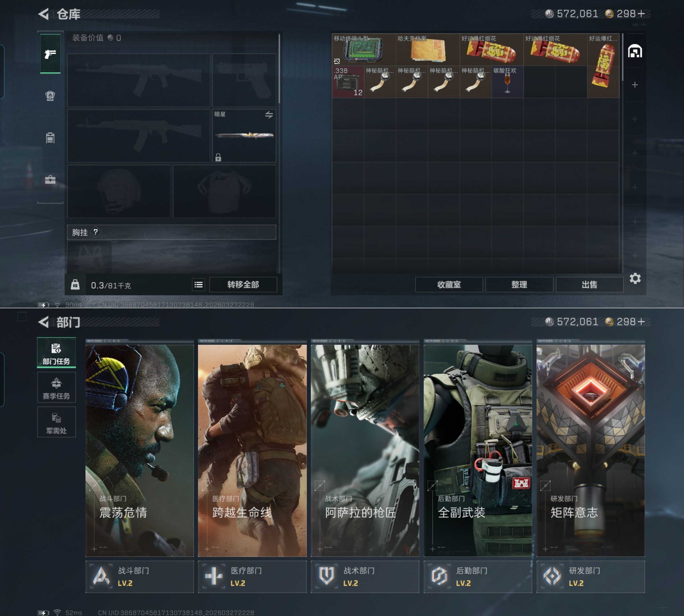
Task: Select the main stash container icon
Action: pyautogui.click(x=635, y=51)
